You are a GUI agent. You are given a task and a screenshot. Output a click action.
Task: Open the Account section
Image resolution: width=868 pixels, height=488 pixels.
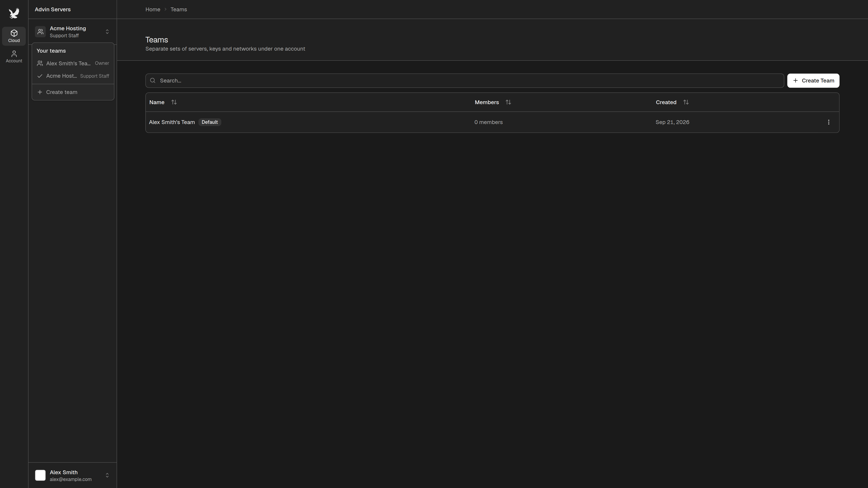(x=14, y=56)
